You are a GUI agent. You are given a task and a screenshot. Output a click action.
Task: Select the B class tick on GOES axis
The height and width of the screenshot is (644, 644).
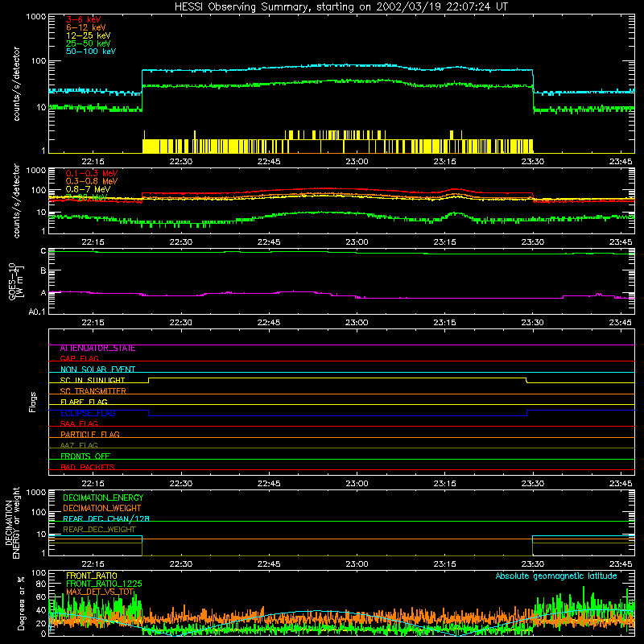pyautogui.click(x=43, y=270)
